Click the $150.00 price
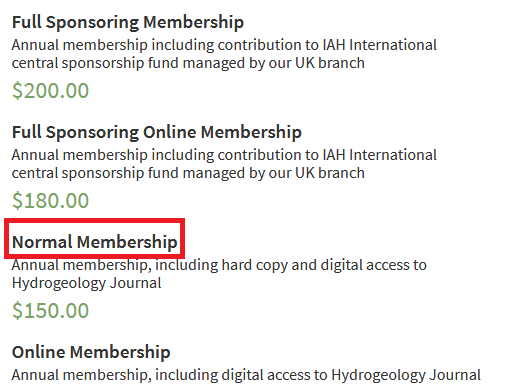Viewport: 523px width, 384px height. (x=50, y=311)
